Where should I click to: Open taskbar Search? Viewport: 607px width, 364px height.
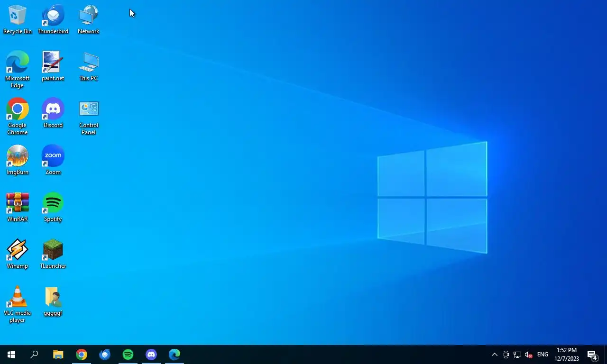pos(34,355)
